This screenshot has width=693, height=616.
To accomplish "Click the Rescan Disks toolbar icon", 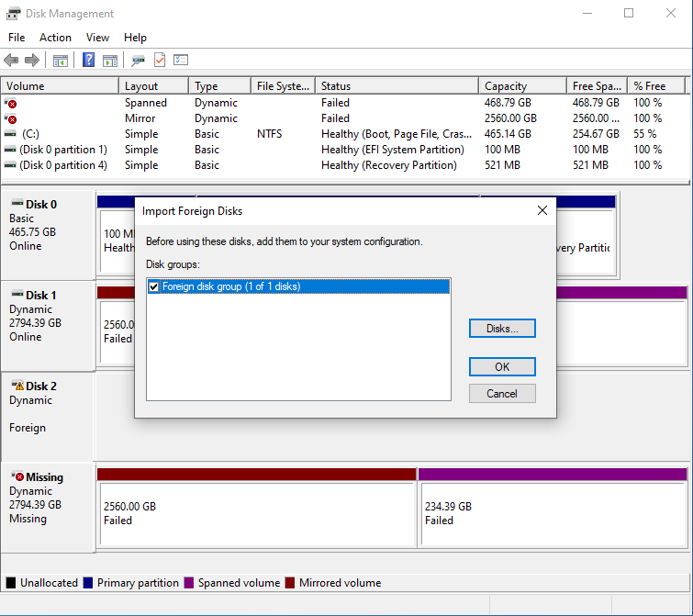I will point(138,60).
